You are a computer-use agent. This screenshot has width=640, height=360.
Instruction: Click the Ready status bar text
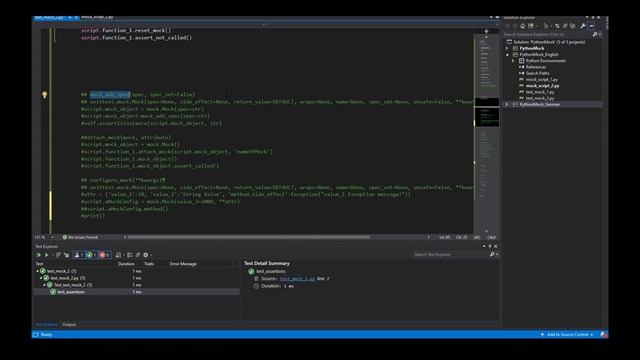46,335
